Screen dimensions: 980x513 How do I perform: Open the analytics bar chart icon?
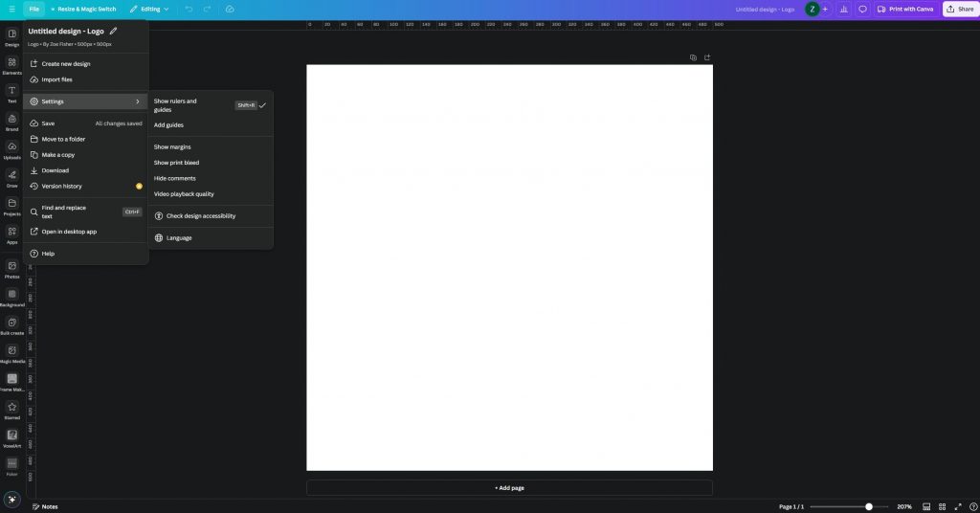843,9
